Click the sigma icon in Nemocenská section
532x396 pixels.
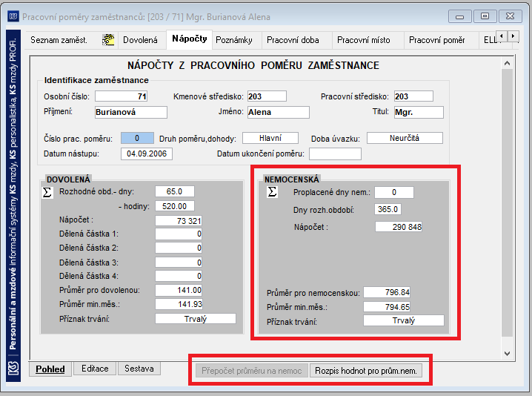tap(272, 192)
